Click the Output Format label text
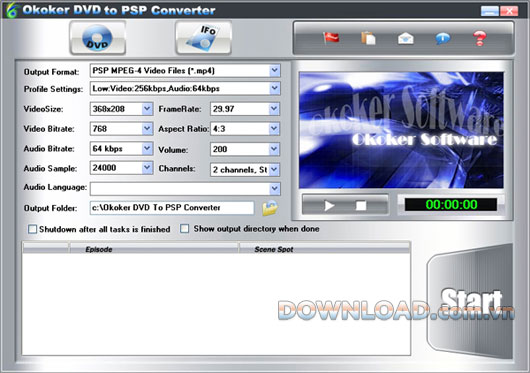 click(51, 72)
